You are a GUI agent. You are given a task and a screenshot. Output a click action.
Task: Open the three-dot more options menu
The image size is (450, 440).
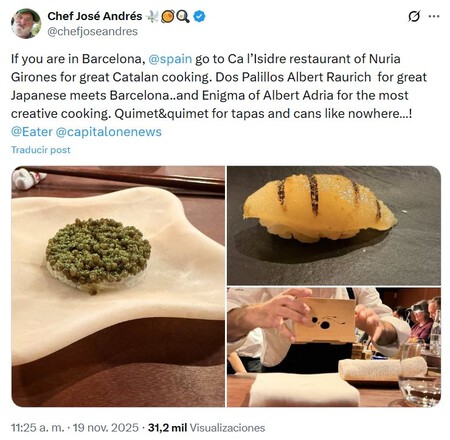coord(434,16)
